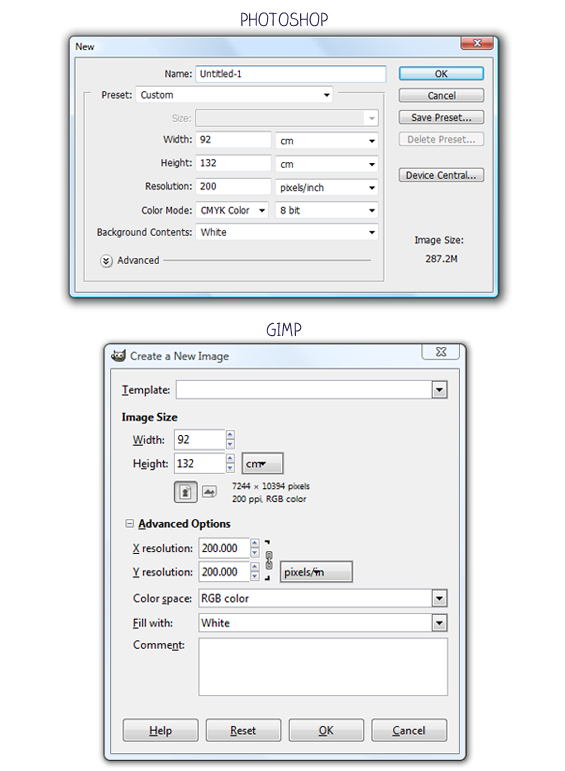Collapse GIMP Advanced Options section
The height and width of the screenshot is (771, 565).
coord(129,523)
